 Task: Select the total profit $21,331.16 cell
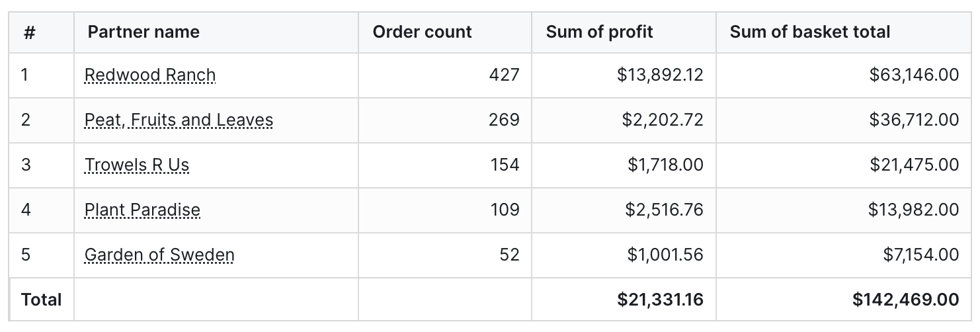point(660,300)
